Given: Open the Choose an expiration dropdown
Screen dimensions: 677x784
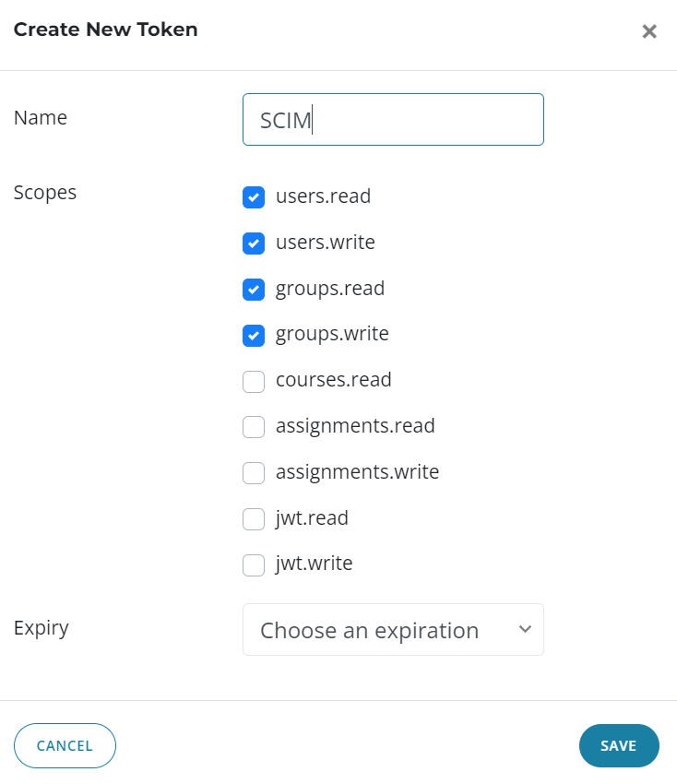Looking at the screenshot, I should 393,630.
